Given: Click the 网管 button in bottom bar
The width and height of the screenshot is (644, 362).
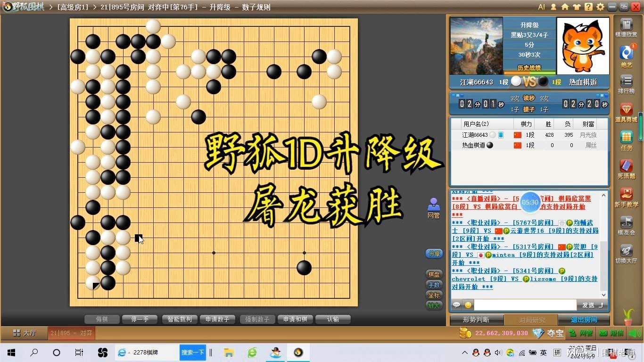Looking at the screenshot, I should pos(581,333).
